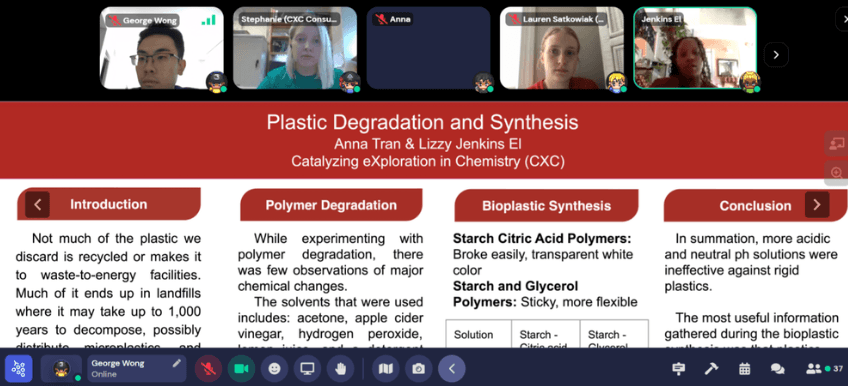Open the minimap view
This screenshot has width=848, height=386.
386,369
